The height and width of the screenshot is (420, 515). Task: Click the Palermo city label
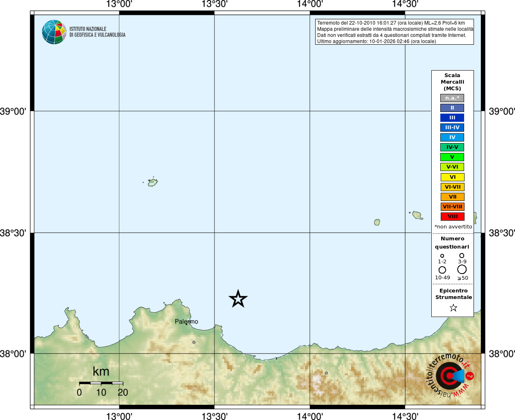(x=186, y=322)
